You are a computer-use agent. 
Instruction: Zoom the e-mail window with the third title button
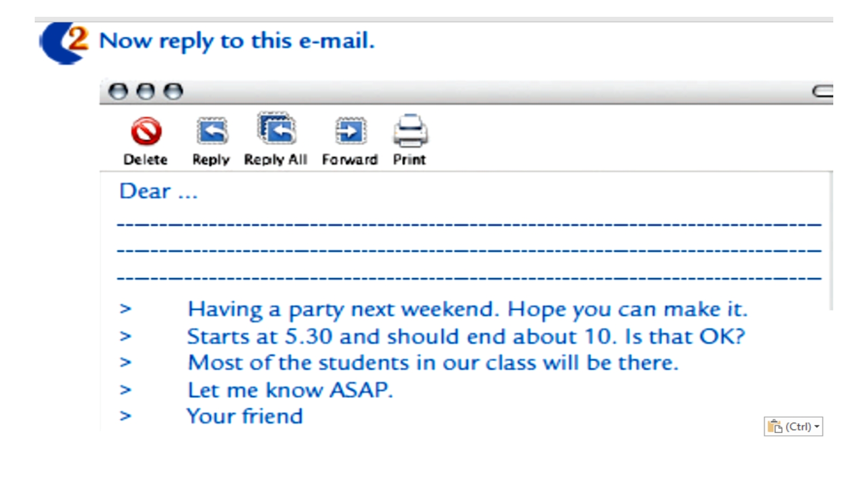pyautogui.click(x=173, y=91)
